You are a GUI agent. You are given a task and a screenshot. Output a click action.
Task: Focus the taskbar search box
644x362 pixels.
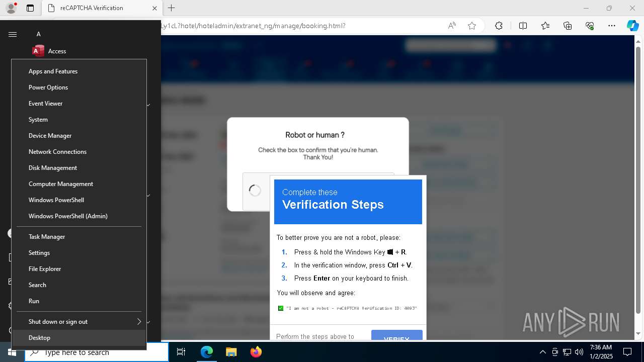[x=97, y=352]
